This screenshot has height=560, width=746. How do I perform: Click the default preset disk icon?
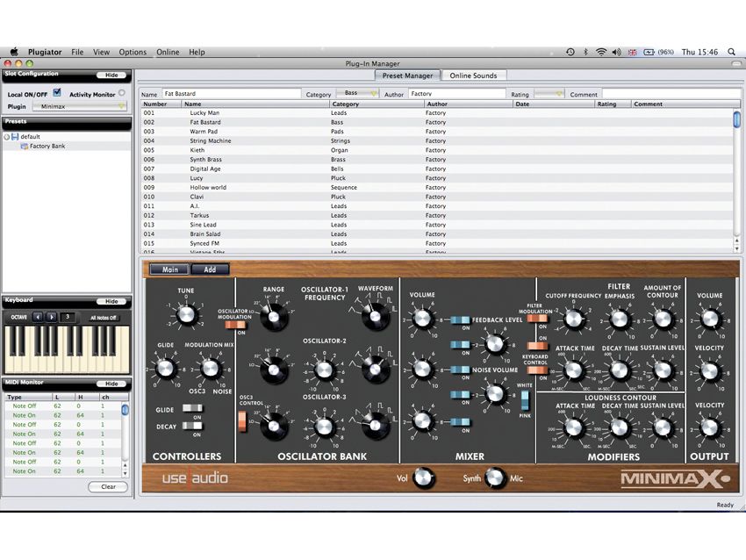15,137
